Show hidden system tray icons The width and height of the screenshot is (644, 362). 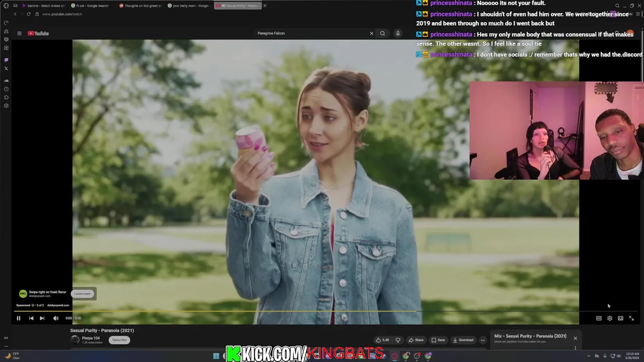coord(589,356)
